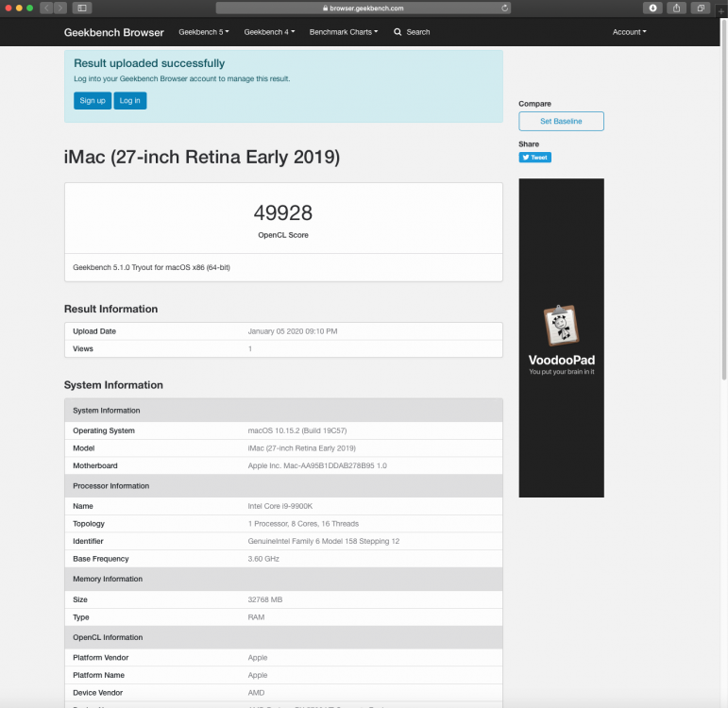The width and height of the screenshot is (728, 708).
Task: Click the Log in button
Action: (130, 101)
